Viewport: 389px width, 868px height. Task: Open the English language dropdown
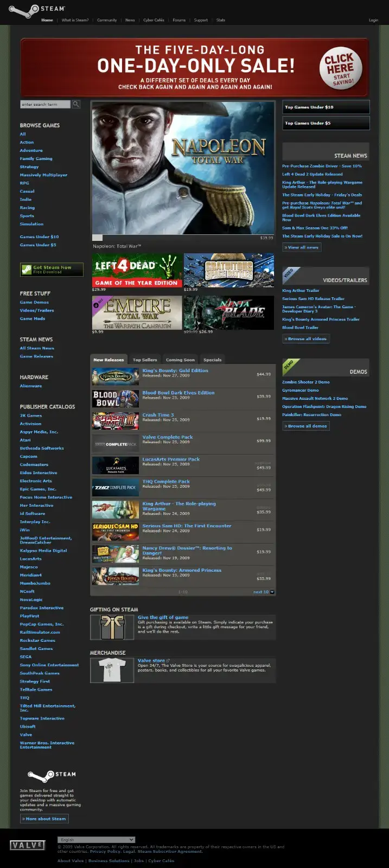point(97,840)
